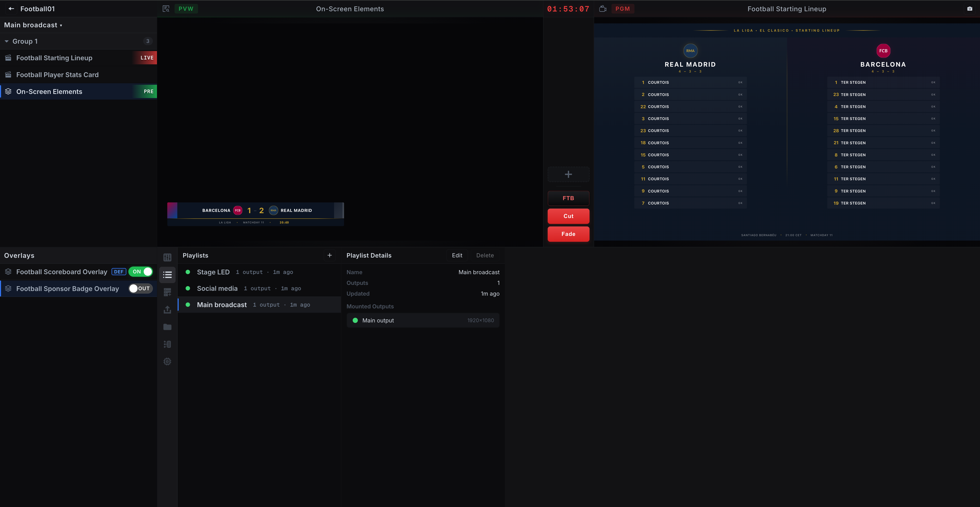The width and height of the screenshot is (980, 507).
Task: Open the mixer sliders panel icon
Action: click(x=167, y=257)
